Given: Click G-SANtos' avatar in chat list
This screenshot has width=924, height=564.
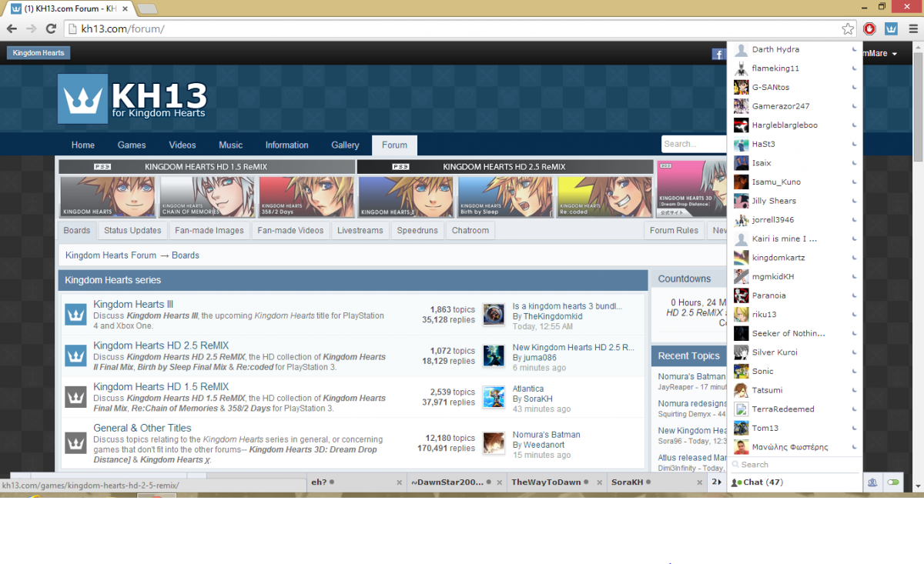Looking at the screenshot, I should click(741, 87).
